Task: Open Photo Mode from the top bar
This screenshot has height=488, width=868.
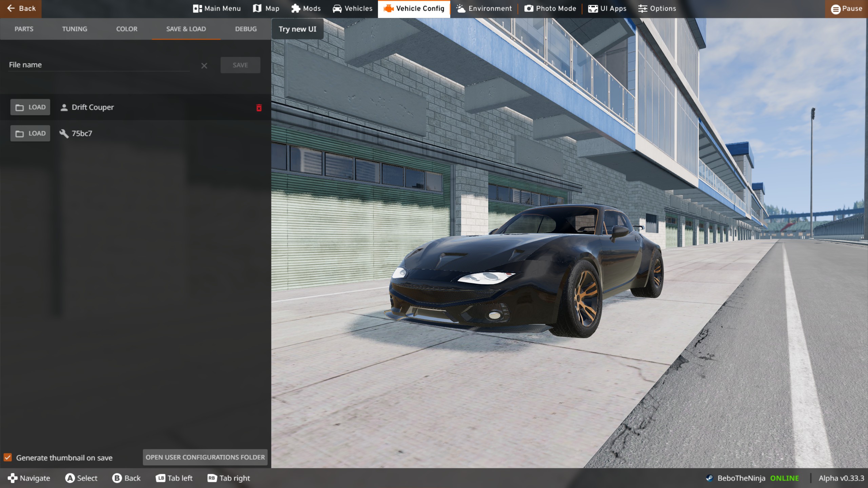Action: click(550, 8)
